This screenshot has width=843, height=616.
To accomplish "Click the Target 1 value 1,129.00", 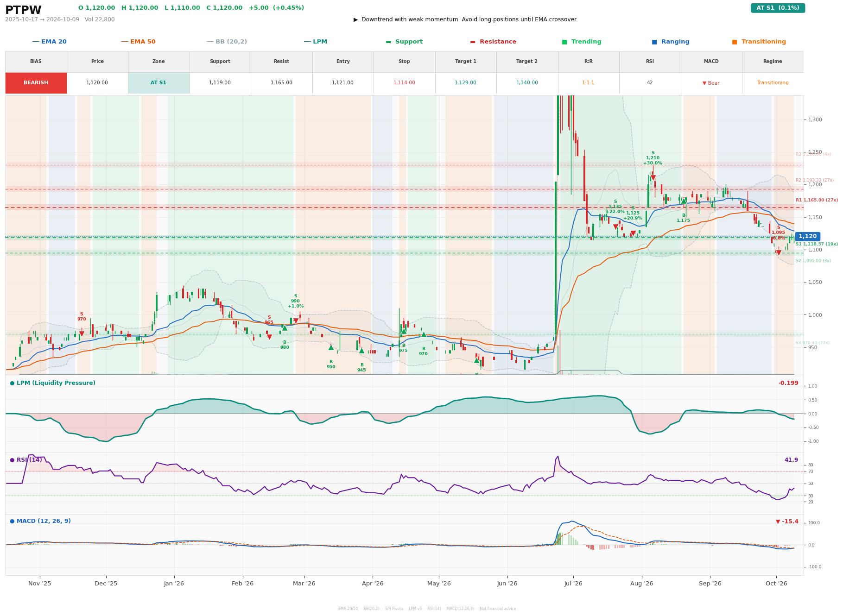I will (465, 83).
